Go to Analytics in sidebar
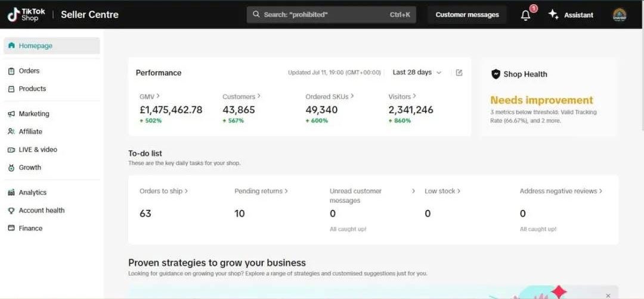 32,192
